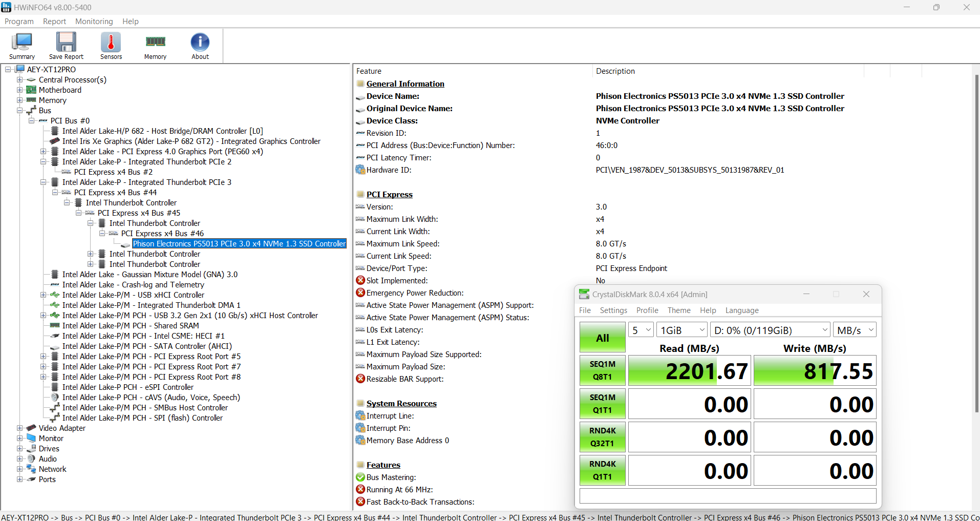980x521 pixels.
Task: Open the Program menu in HWiNFO64
Action: click(x=19, y=22)
